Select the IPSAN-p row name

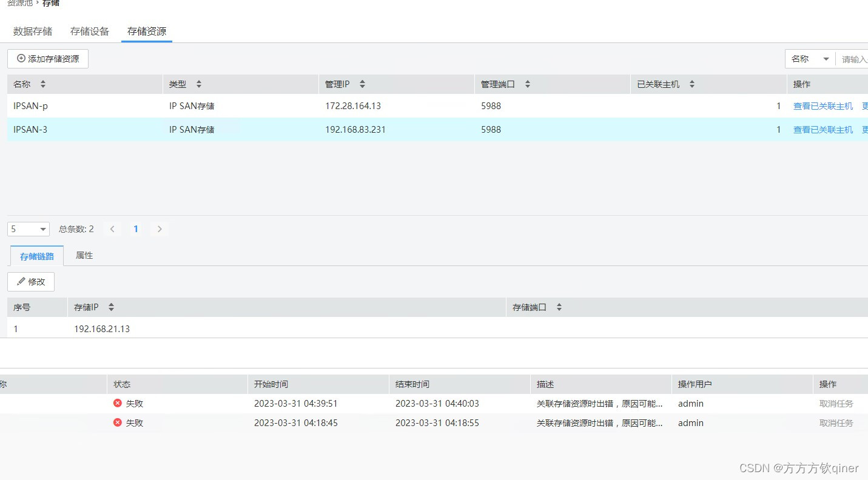coord(30,106)
